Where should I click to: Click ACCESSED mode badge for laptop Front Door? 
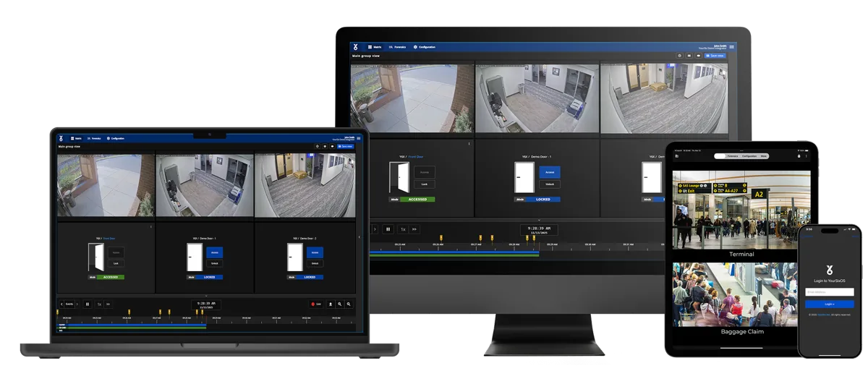click(110, 277)
